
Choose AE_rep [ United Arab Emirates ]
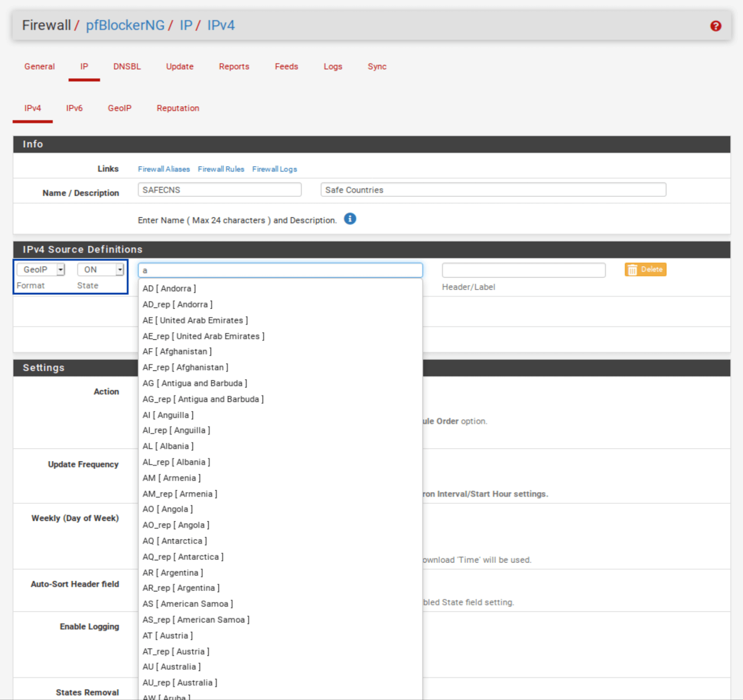coord(280,336)
